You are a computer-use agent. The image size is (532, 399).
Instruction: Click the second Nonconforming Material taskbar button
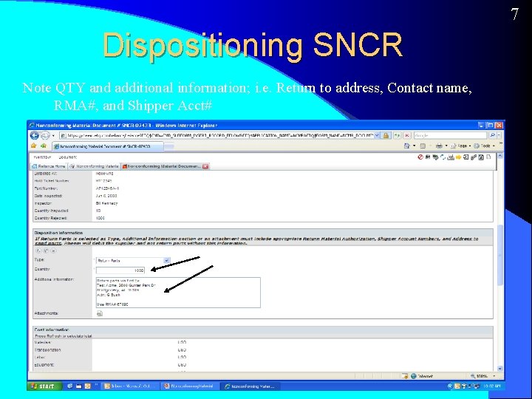coord(189,386)
